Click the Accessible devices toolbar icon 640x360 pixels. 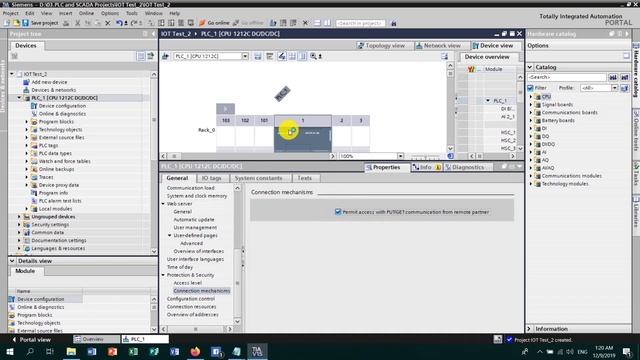pyautogui.click(x=273, y=23)
